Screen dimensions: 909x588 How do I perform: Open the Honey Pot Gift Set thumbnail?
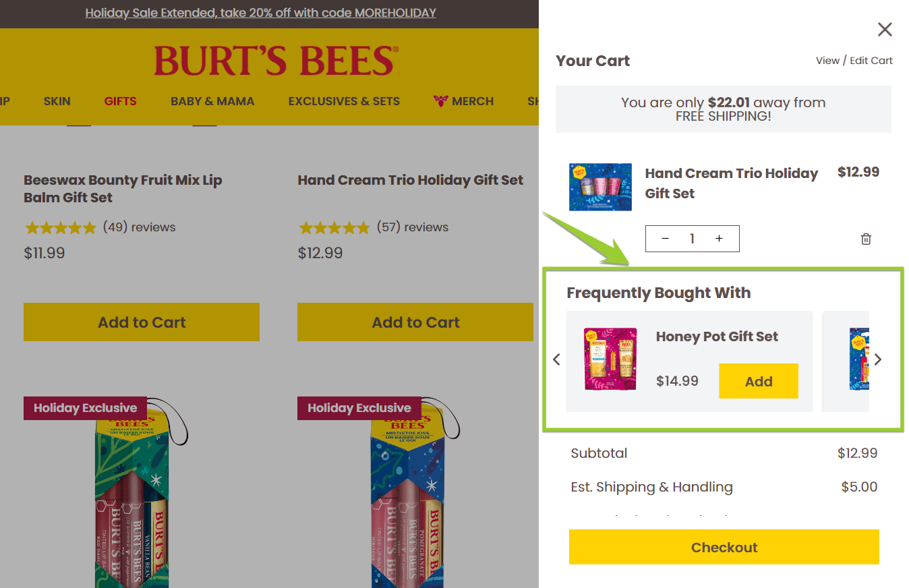610,359
